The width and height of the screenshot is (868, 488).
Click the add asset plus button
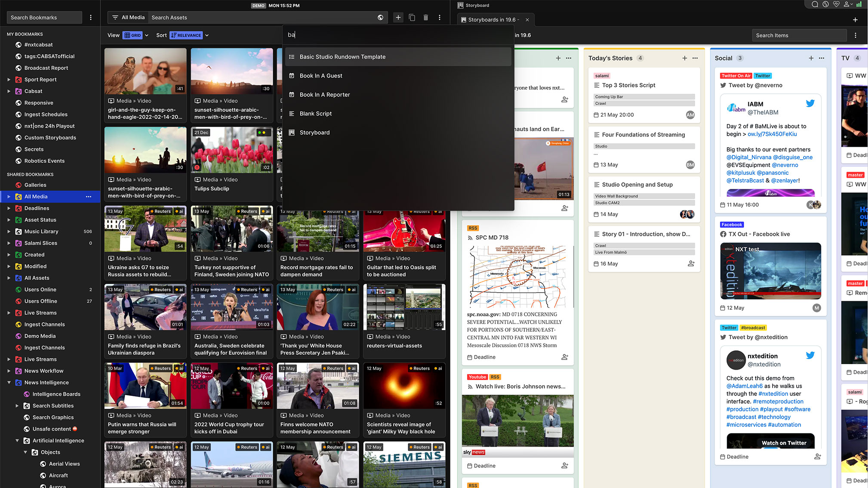tap(398, 18)
